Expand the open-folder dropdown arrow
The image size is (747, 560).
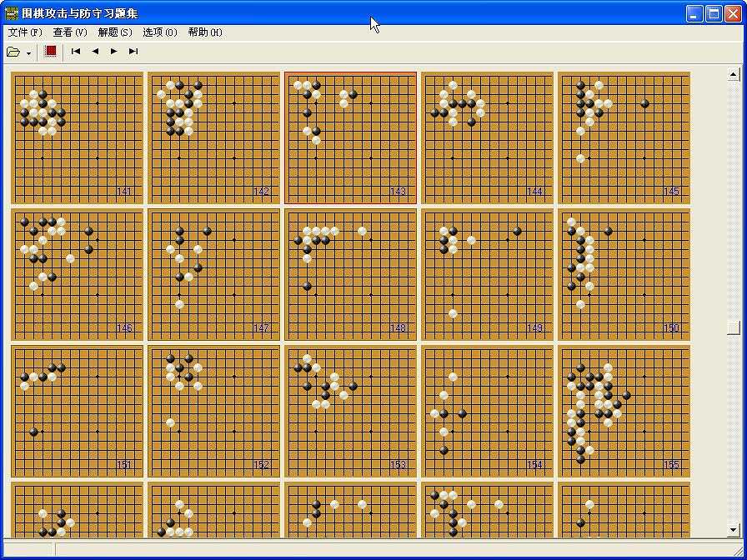tap(28, 52)
